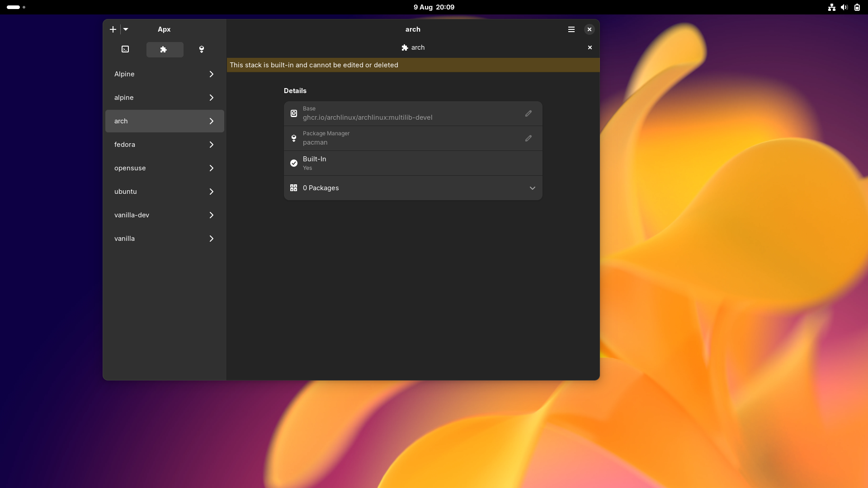Click the Packages grid icon
868x488 pixels.
pyautogui.click(x=294, y=188)
